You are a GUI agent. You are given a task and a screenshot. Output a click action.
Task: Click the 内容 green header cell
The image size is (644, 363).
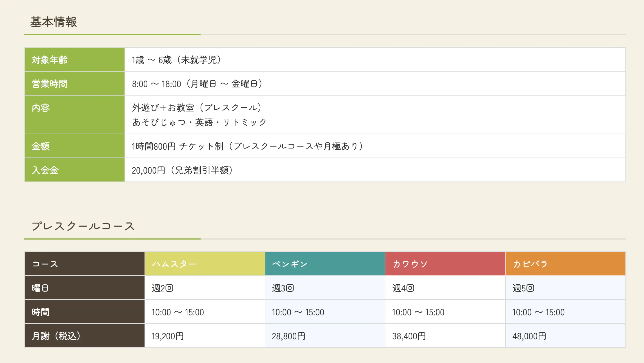[x=41, y=108]
